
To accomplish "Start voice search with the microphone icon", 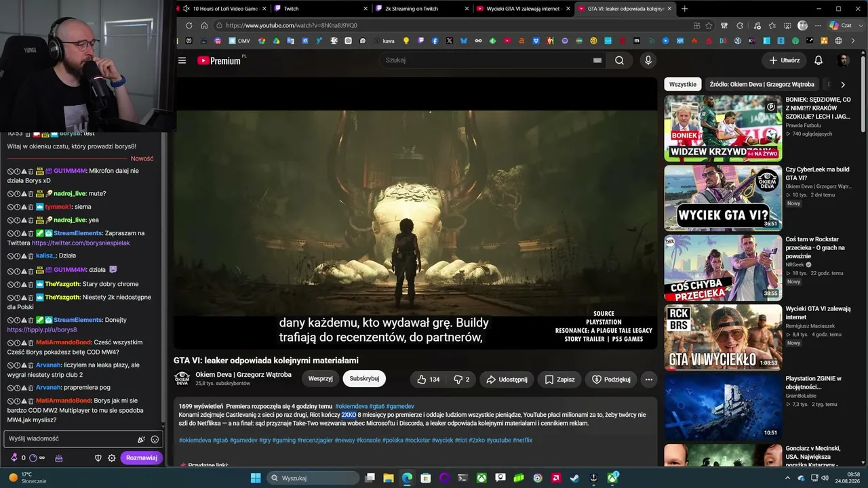I will (x=648, y=60).
